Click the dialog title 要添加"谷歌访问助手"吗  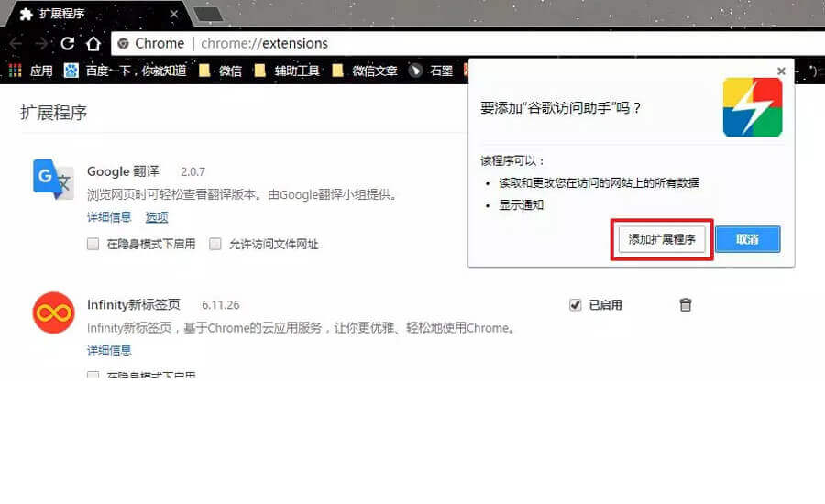pos(560,108)
